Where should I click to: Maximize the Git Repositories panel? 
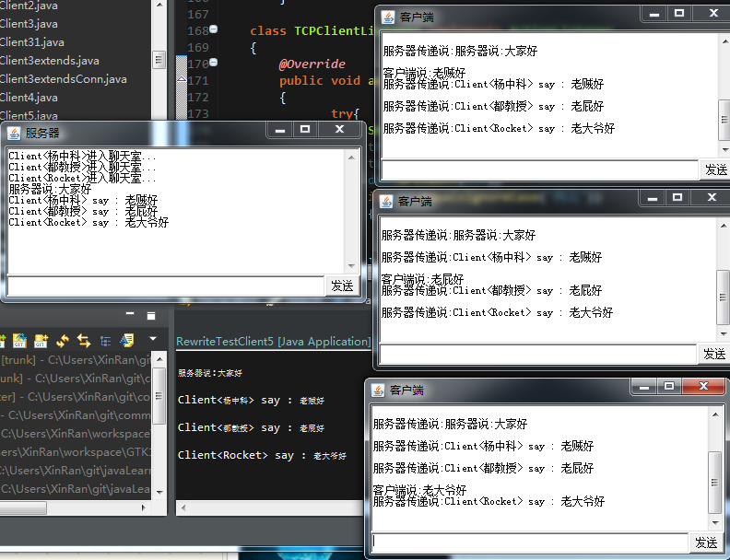[x=151, y=315]
